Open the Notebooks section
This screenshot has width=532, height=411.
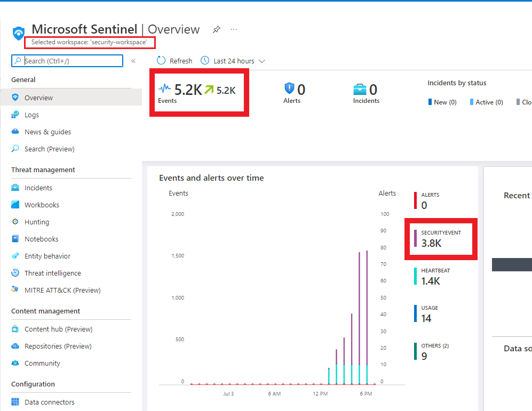tap(40, 239)
